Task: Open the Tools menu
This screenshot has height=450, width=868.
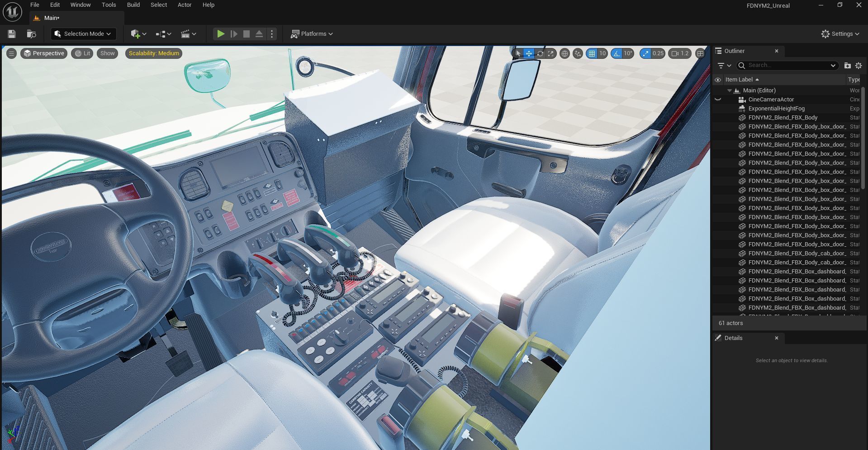Action: click(x=109, y=5)
